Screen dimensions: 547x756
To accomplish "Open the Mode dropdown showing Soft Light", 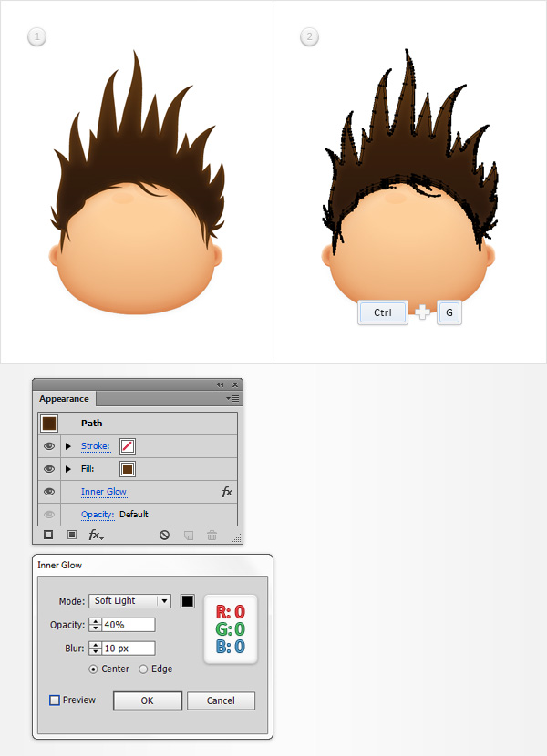I will 129,601.
